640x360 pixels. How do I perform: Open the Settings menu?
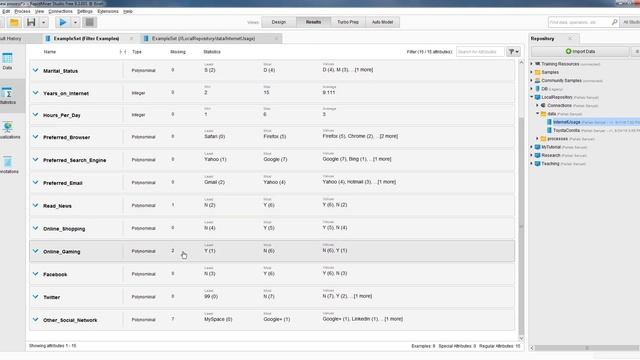click(x=85, y=11)
